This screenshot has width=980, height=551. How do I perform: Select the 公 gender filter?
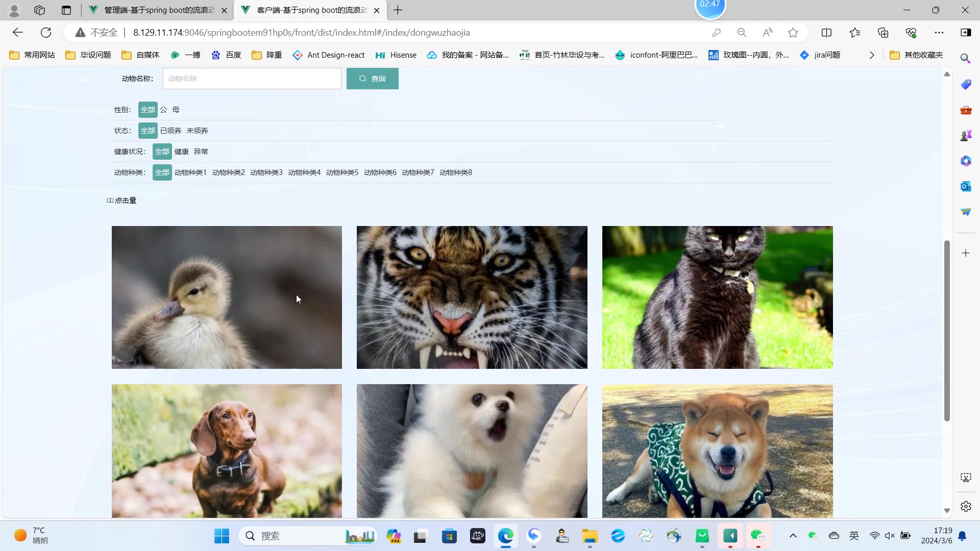click(x=163, y=110)
